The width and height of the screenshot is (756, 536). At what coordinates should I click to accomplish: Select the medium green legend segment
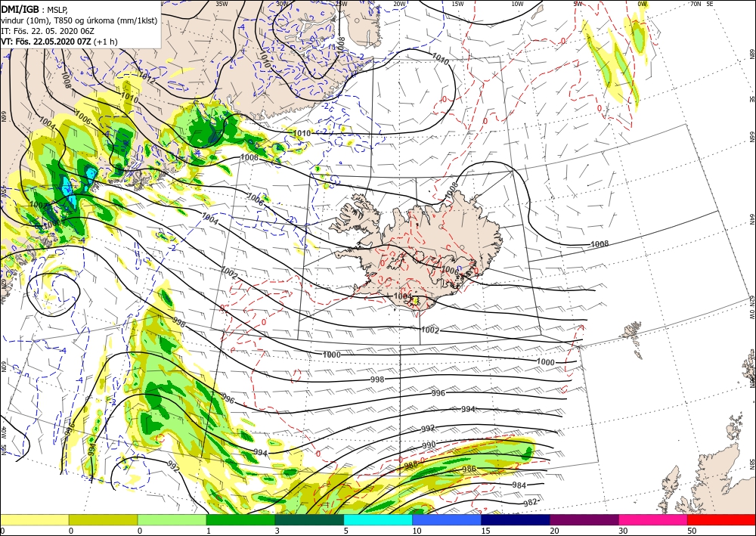240,519
